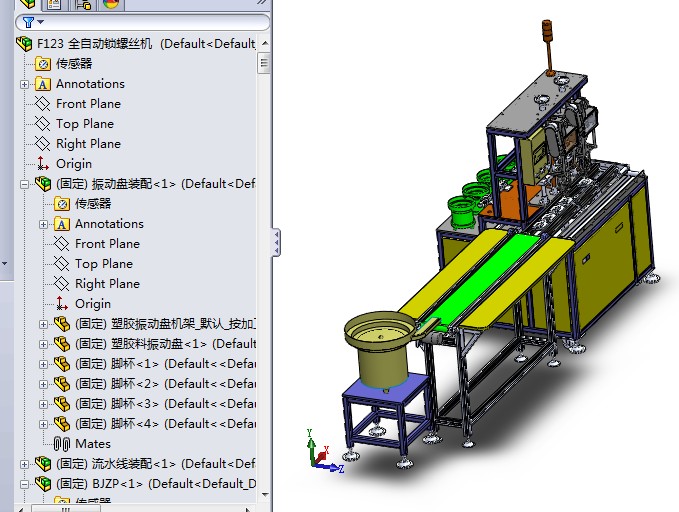Image resolution: width=679 pixels, height=512 pixels.
Task: Click the blue Z axis on triad
Action: 331,467
